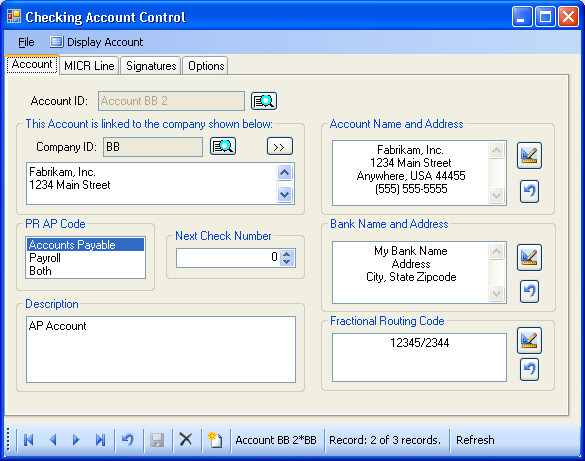Increase the Next Check Number value

point(287,254)
